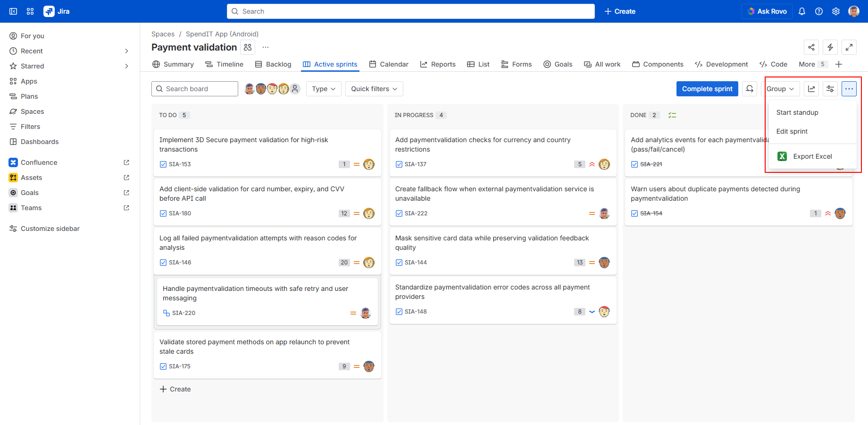Click the task type checkbox icon on SIA-154
Viewport: 868px width, 425px height.
tap(634, 213)
